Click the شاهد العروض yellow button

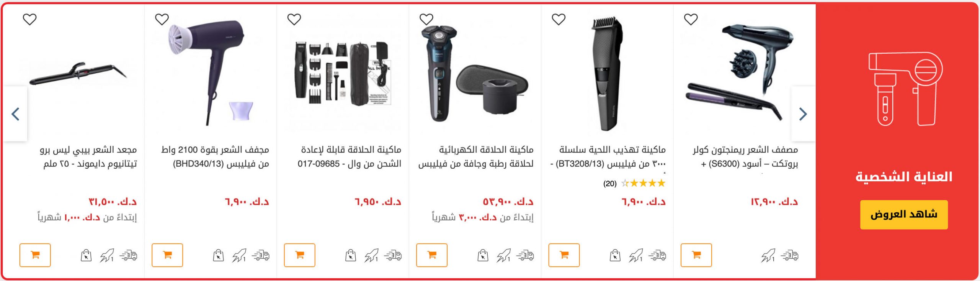pyautogui.click(x=904, y=215)
